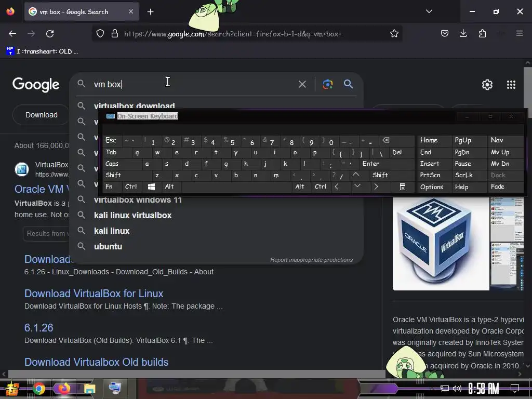Click 'Report inappropriate predictions' link
The height and width of the screenshot is (399, 532).
coord(311,260)
